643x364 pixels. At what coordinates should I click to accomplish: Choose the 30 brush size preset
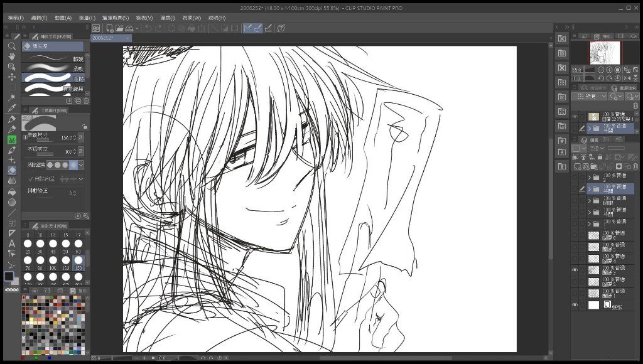point(40,246)
